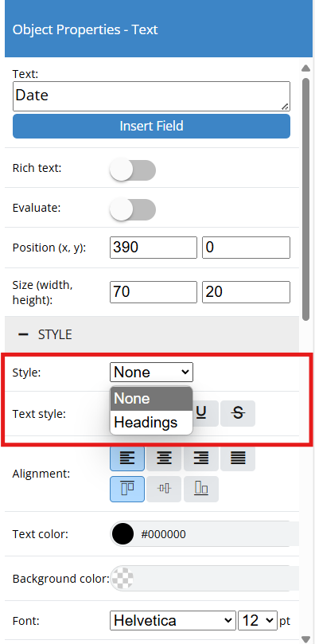Open the Style dropdown showing None
315x644 pixels.
coord(151,372)
